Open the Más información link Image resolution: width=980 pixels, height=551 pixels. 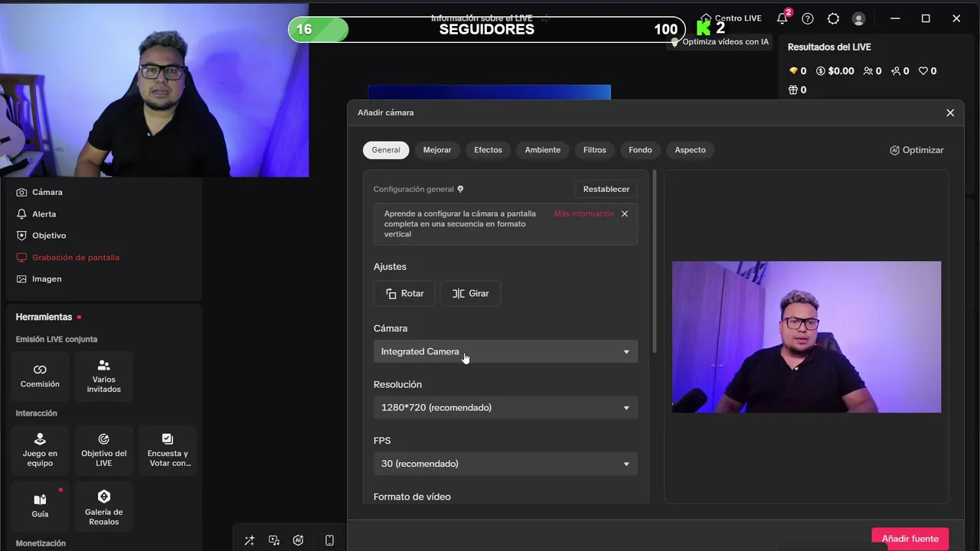(584, 214)
